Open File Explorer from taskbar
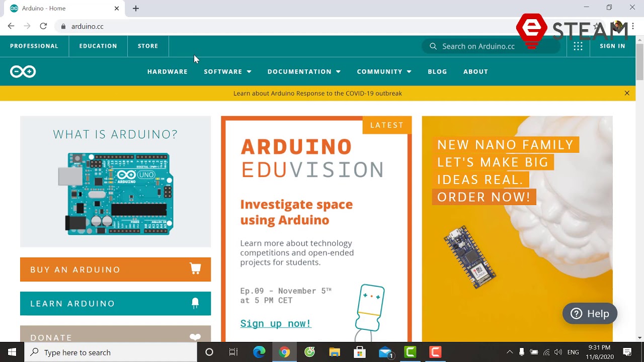 pos(335,352)
